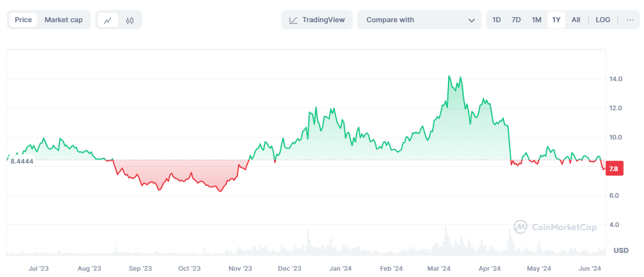Switch to candlestick chart icon

click(x=130, y=20)
